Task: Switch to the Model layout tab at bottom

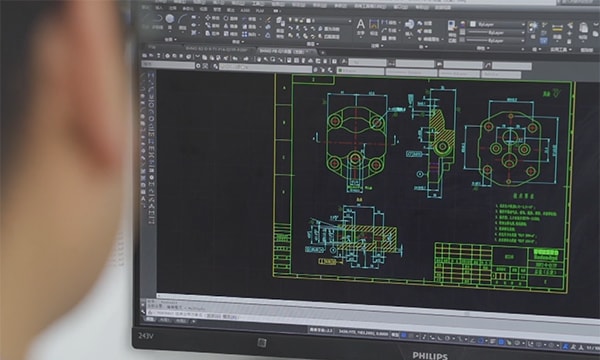Action: pyautogui.click(x=150, y=319)
